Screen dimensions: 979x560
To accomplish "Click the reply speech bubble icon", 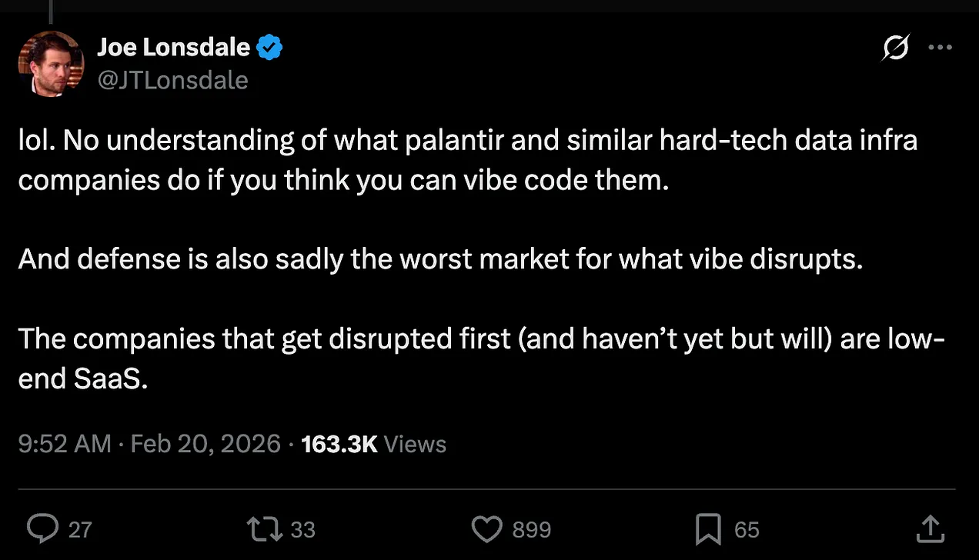I will click(x=42, y=528).
